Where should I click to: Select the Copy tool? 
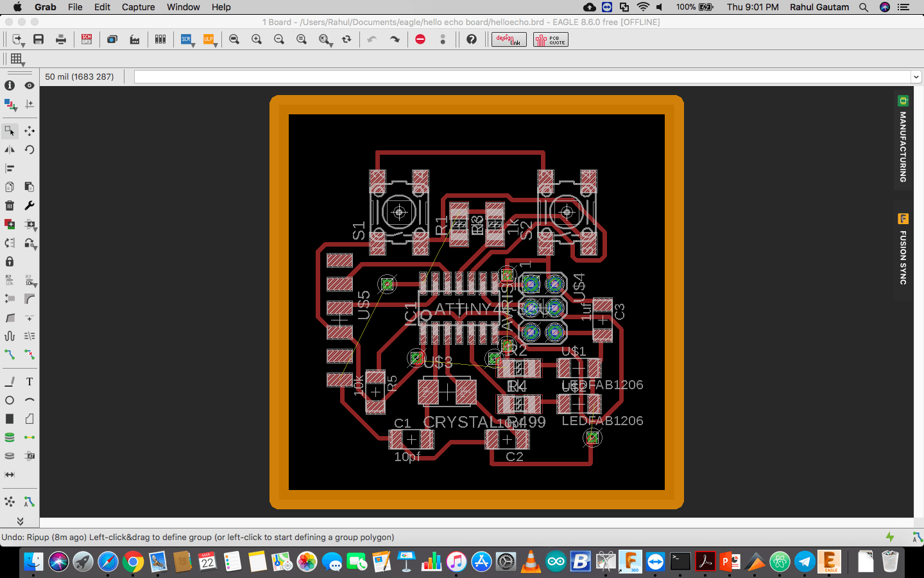coord(10,187)
